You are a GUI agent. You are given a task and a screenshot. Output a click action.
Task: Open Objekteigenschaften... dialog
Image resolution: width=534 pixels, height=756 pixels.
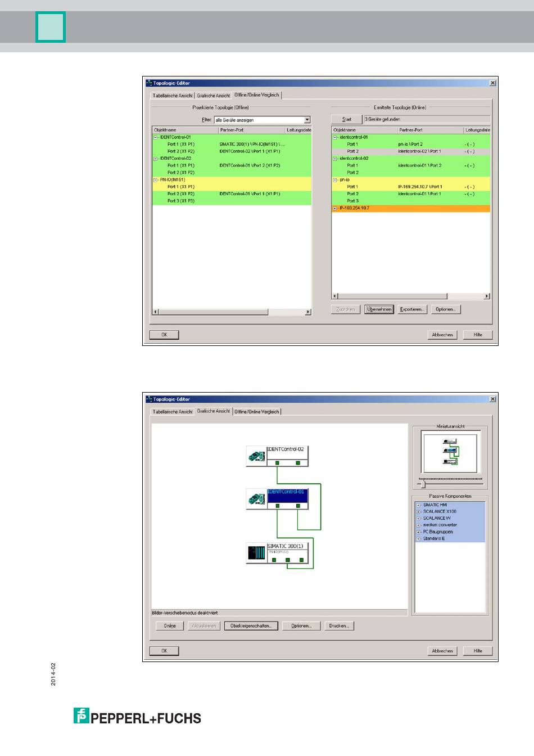(x=251, y=625)
